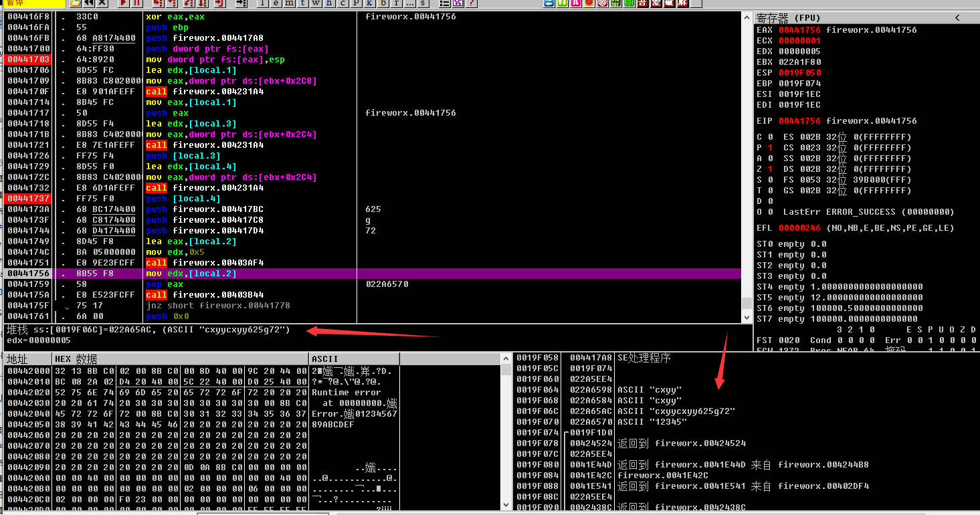This screenshot has height=515, width=980.
Task: Restart the program with the rewind icon
Action: point(88,3)
